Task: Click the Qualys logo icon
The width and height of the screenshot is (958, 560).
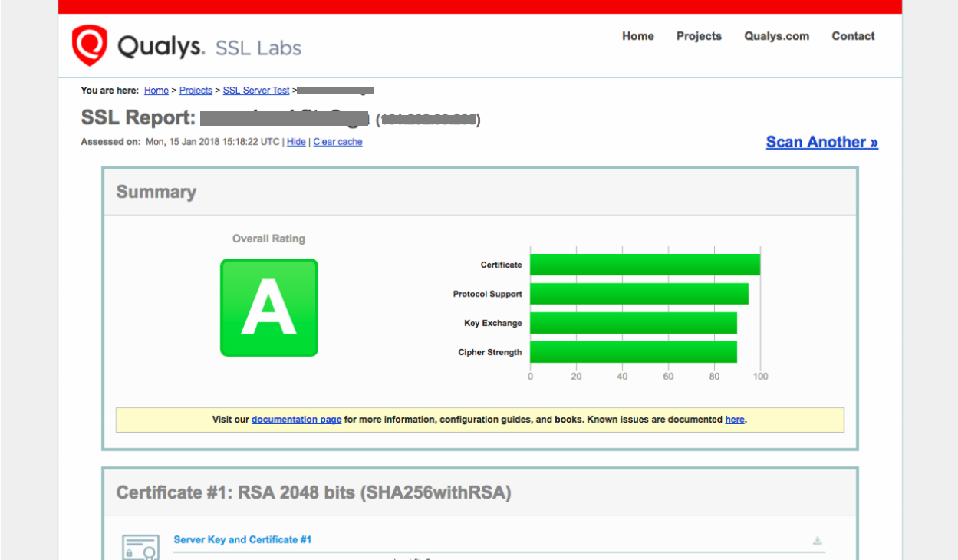Action: 88,42
